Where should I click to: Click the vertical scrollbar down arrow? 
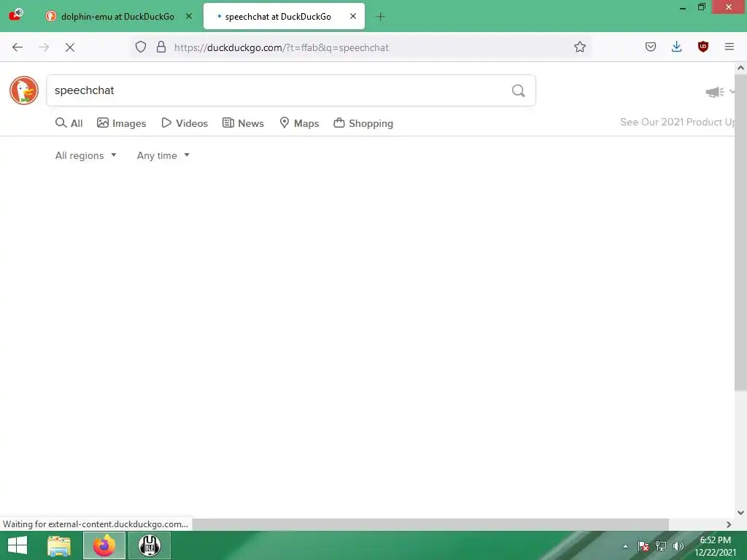tap(741, 513)
